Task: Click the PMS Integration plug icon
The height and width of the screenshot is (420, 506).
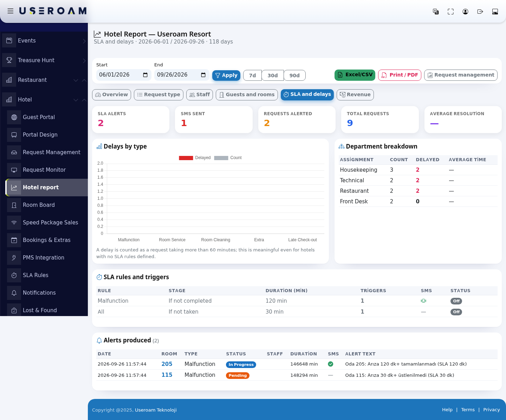Action: click(14, 258)
